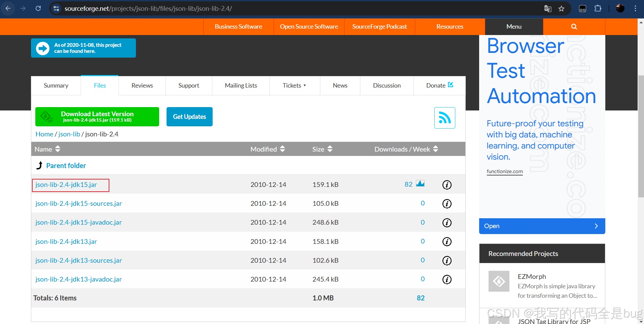Click the ad's Open button
Image resolution: width=644 pixels, height=324 pixels.
(542, 226)
